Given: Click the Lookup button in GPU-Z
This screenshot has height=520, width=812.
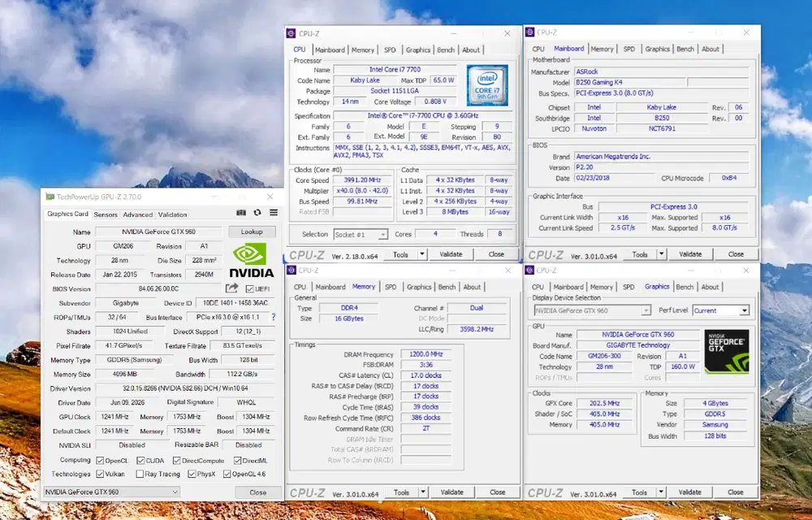Looking at the screenshot, I should (x=252, y=232).
